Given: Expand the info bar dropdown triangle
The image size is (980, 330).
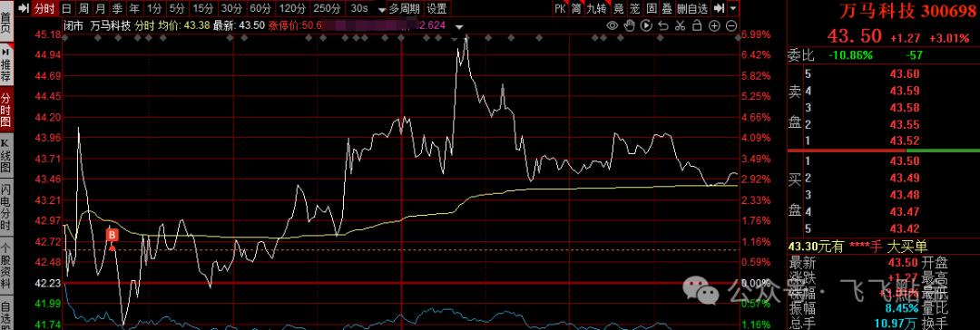Looking at the screenshot, I should pos(460,27).
